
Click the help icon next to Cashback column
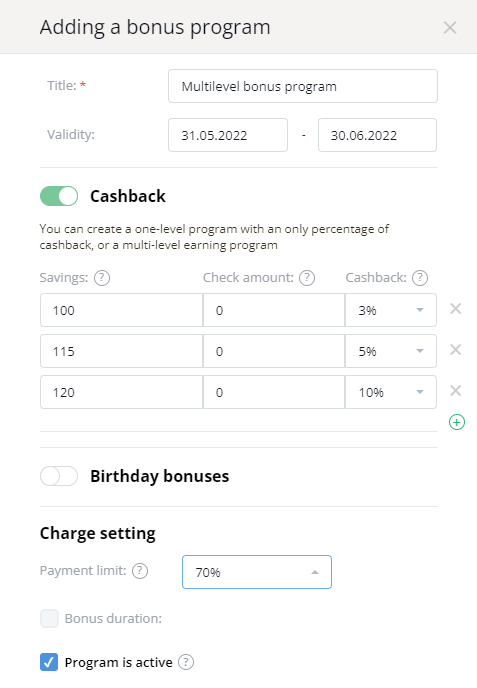[420, 278]
